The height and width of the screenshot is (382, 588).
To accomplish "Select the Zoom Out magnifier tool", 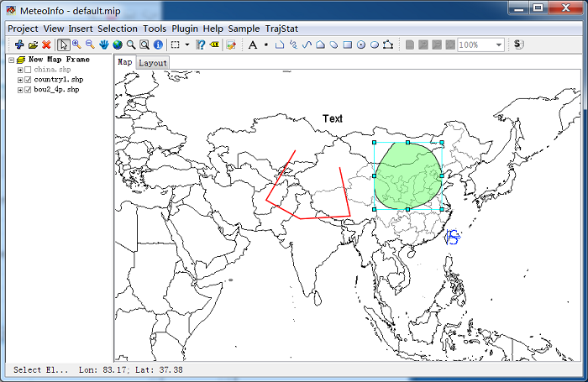I will pyautogui.click(x=90, y=44).
